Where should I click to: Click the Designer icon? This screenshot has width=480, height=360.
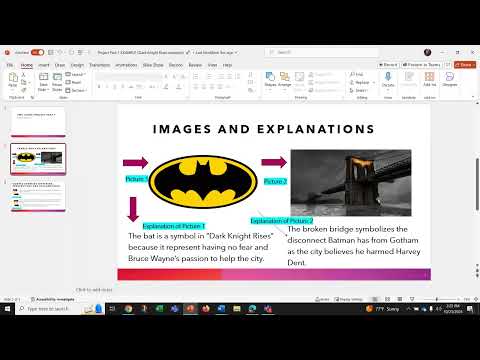pyautogui.click(x=450, y=77)
